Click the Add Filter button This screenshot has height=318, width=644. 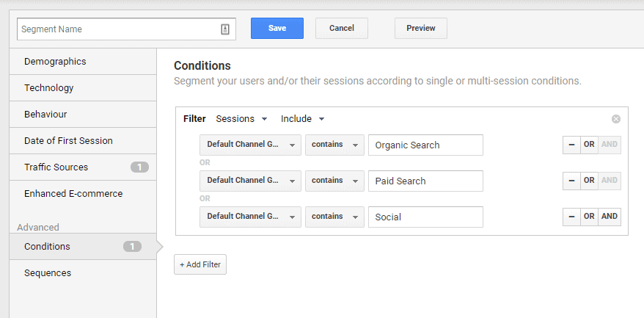pyautogui.click(x=200, y=264)
